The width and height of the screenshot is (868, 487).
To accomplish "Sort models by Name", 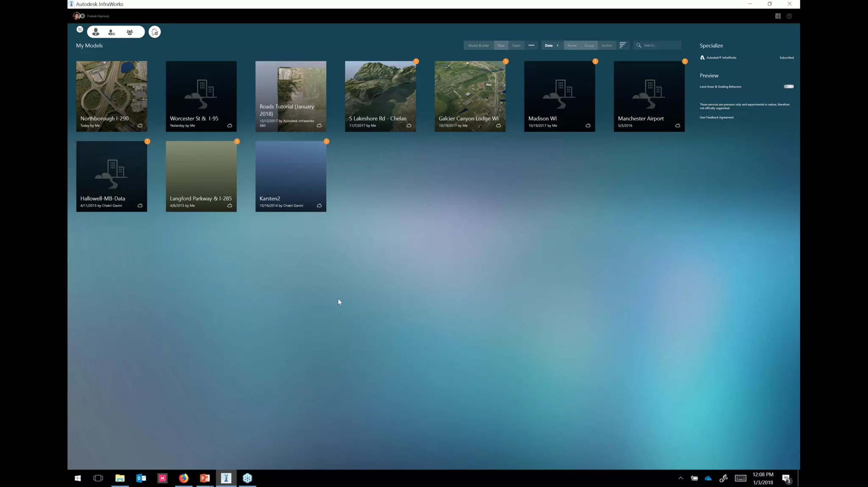I will pyautogui.click(x=572, y=45).
